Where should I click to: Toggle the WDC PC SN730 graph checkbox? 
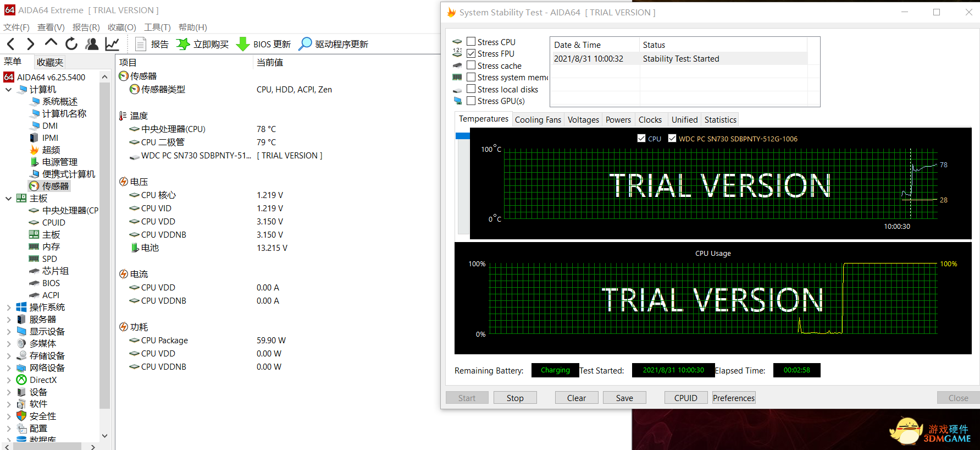coord(672,138)
